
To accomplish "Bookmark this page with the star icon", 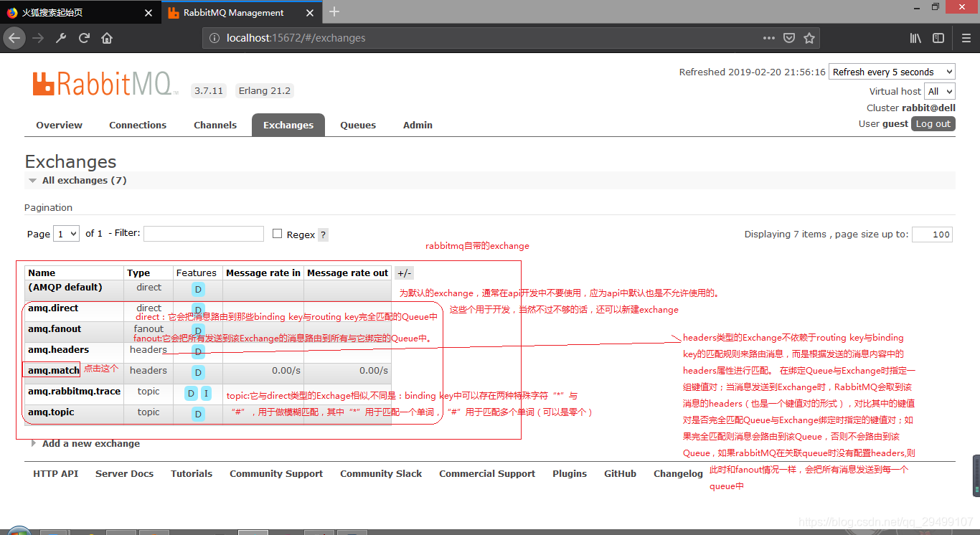I will tap(809, 38).
